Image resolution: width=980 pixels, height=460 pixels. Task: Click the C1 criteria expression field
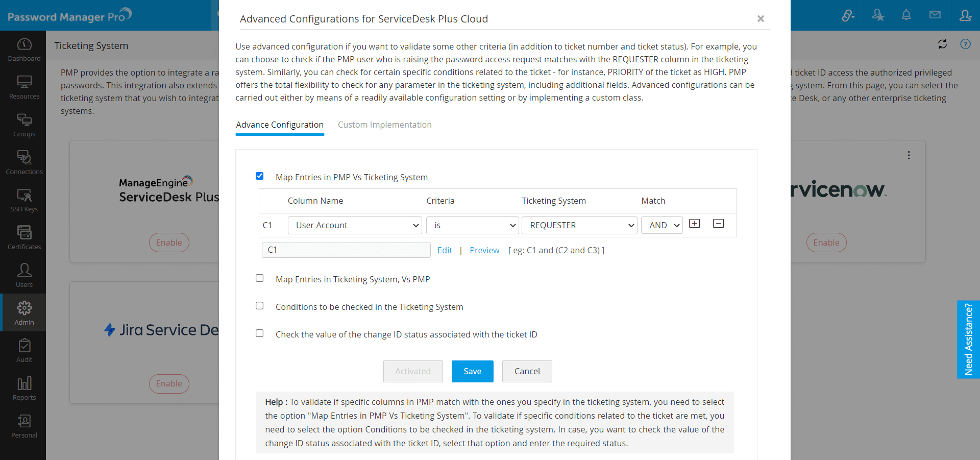(x=346, y=250)
